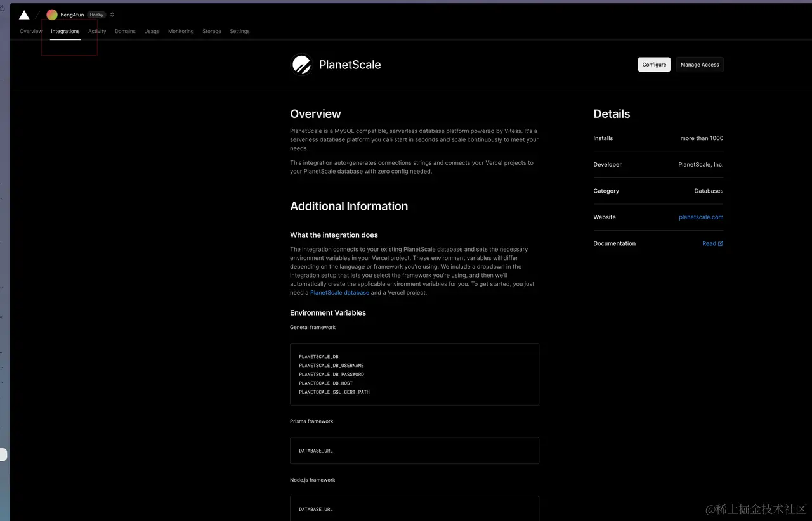The width and height of the screenshot is (812, 521).
Task: Click the 'What the integration does' subheading
Action: [334, 235]
